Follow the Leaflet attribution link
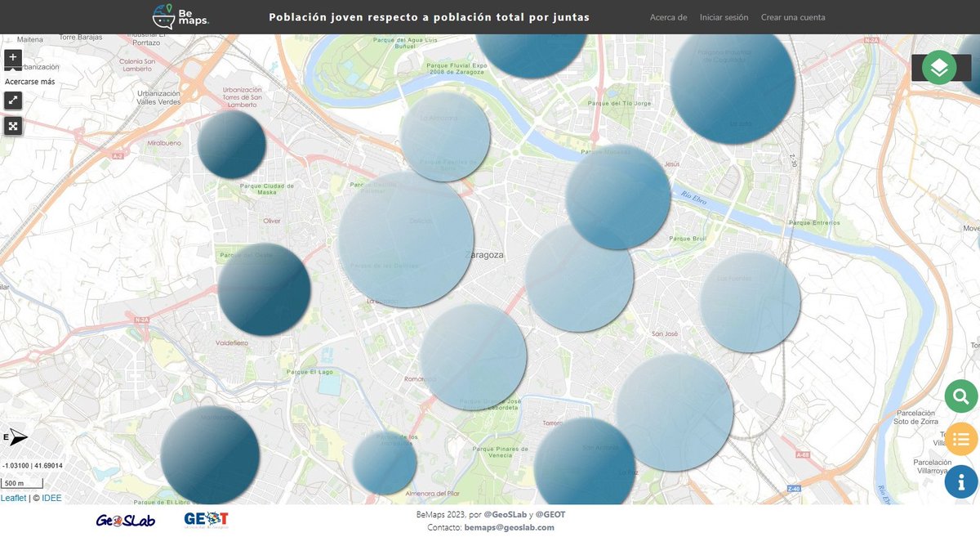The image size is (980, 537). 13,498
